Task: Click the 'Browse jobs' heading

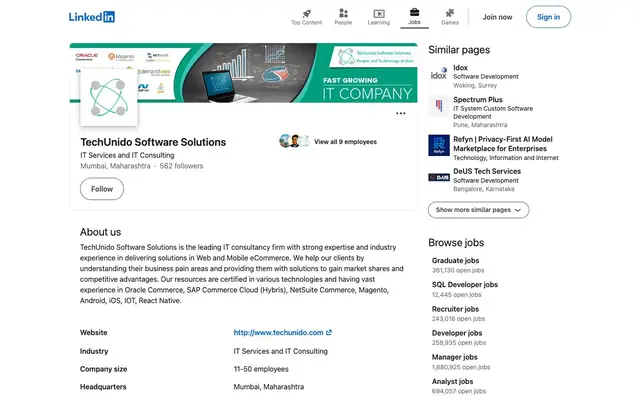Action: [456, 242]
